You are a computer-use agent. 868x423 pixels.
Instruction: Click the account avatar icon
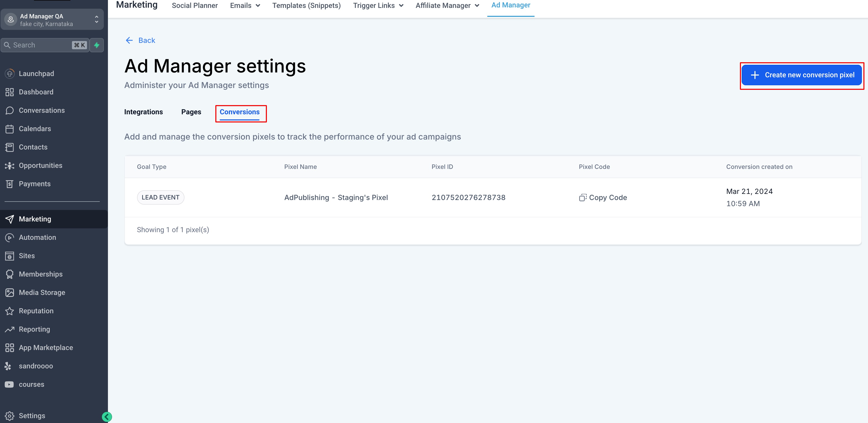click(x=11, y=20)
